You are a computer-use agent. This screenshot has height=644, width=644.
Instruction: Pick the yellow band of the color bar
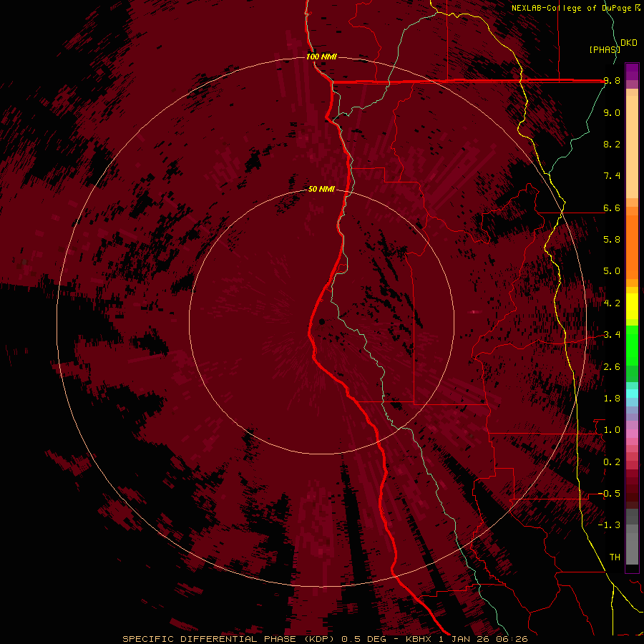632,306
